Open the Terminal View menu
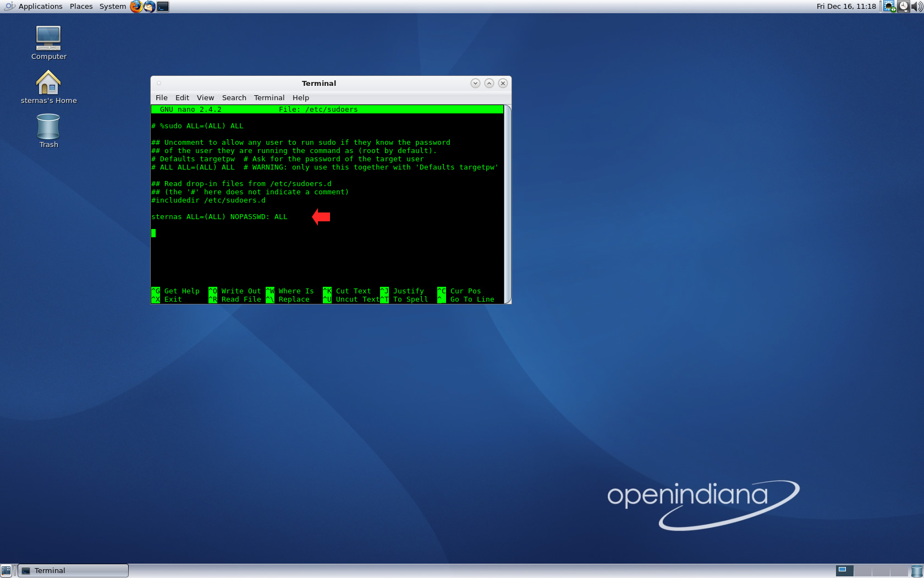Viewport: 924px width, 578px height. [x=205, y=97]
